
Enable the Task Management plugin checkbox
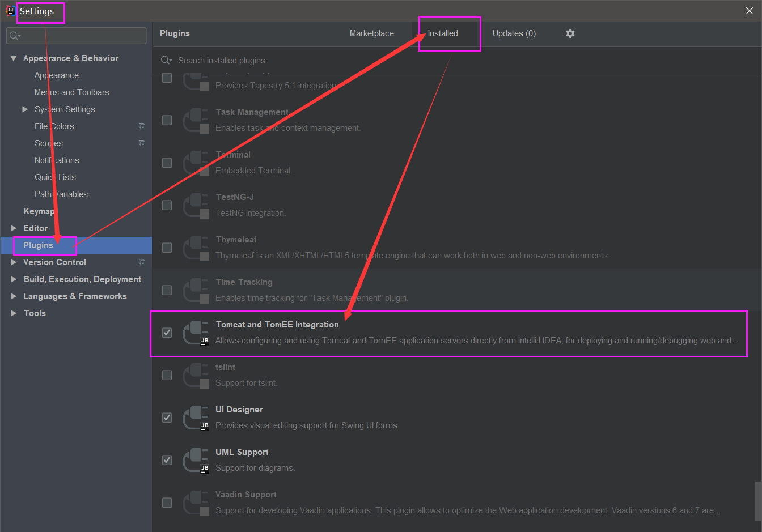pyautogui.click(x=167, y=120)
